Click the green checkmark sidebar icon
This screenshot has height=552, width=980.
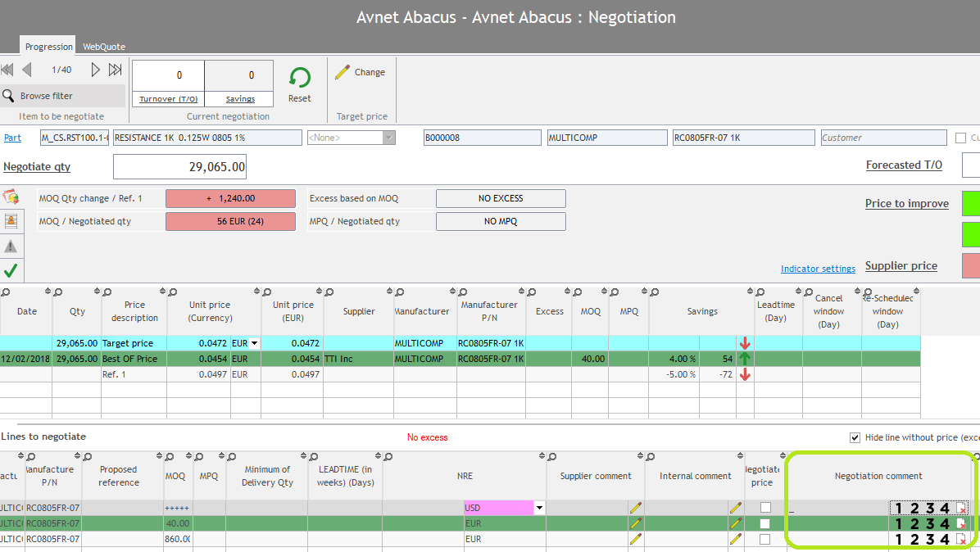pos(11,269)
